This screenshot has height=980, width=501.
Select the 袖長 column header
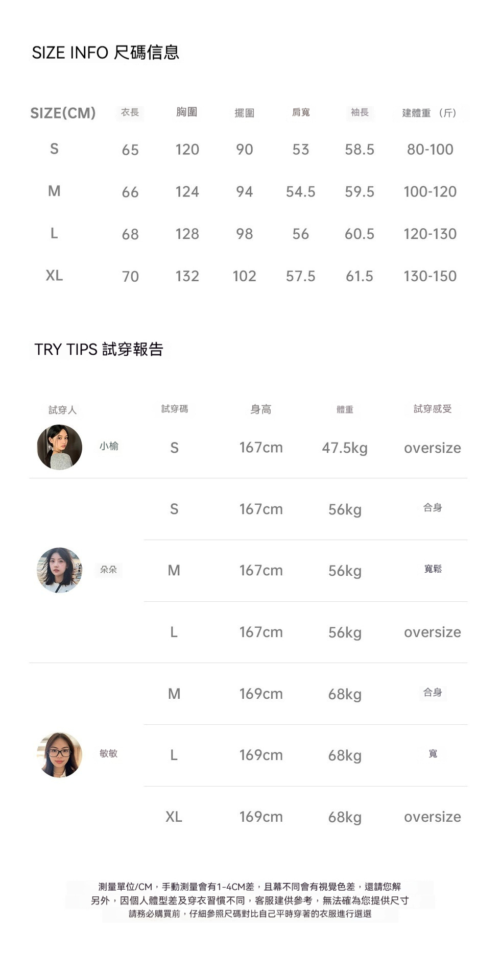(360, 112)
